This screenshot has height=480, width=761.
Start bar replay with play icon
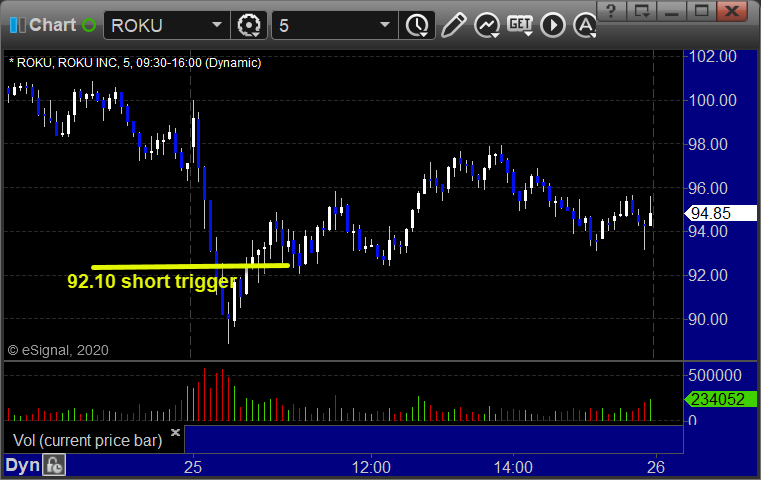tap(553, 25)
